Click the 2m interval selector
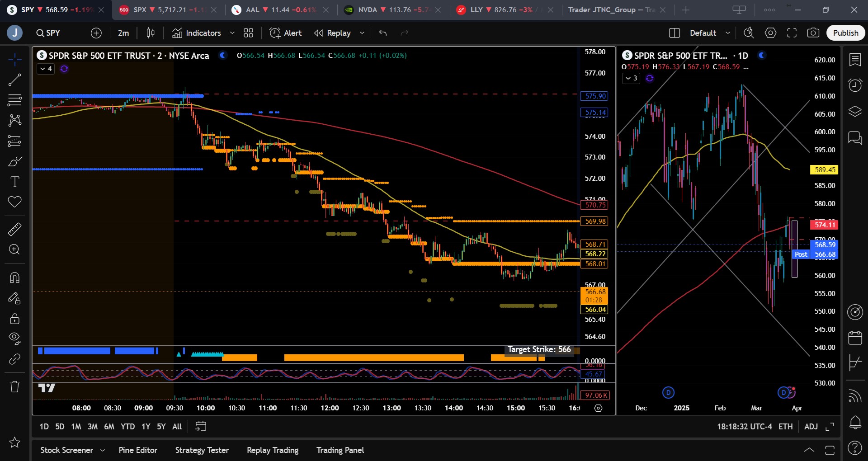The height and width of the screenshot is (461, 868). (x=123, y=33)
